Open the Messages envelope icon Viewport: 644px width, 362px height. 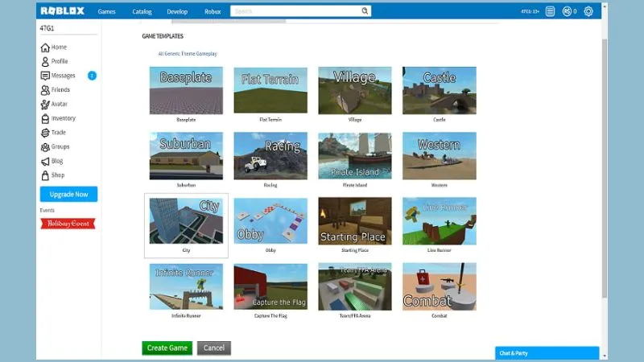tap(45, 76)
